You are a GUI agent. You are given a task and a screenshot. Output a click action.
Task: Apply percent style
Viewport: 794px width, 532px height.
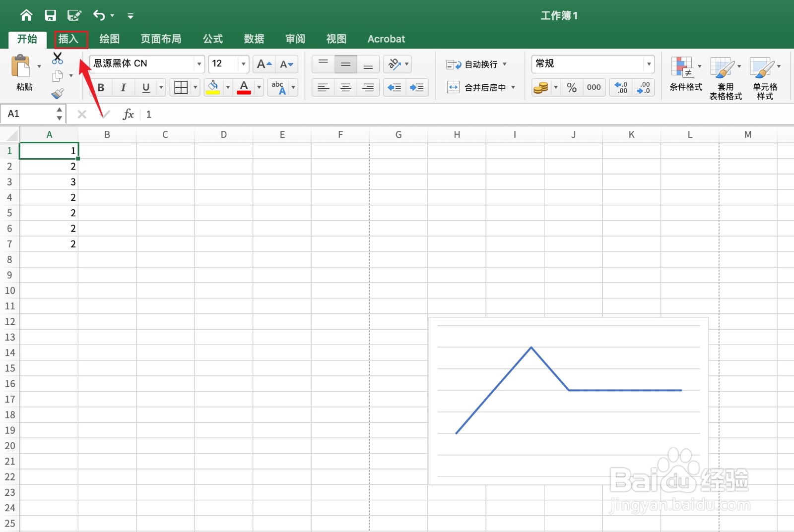(x=572, y=88)
